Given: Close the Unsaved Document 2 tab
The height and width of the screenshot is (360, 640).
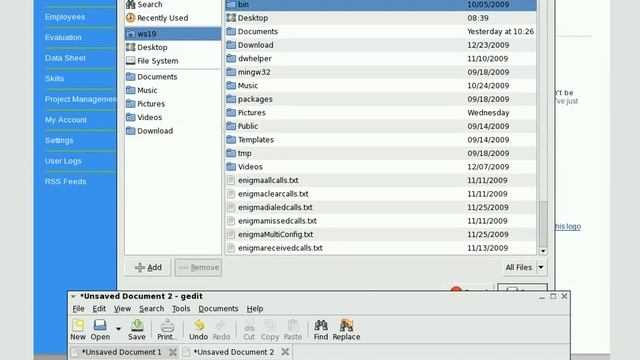Looking at the screenshot, I should pyautogui.click(x=285, y=352).
